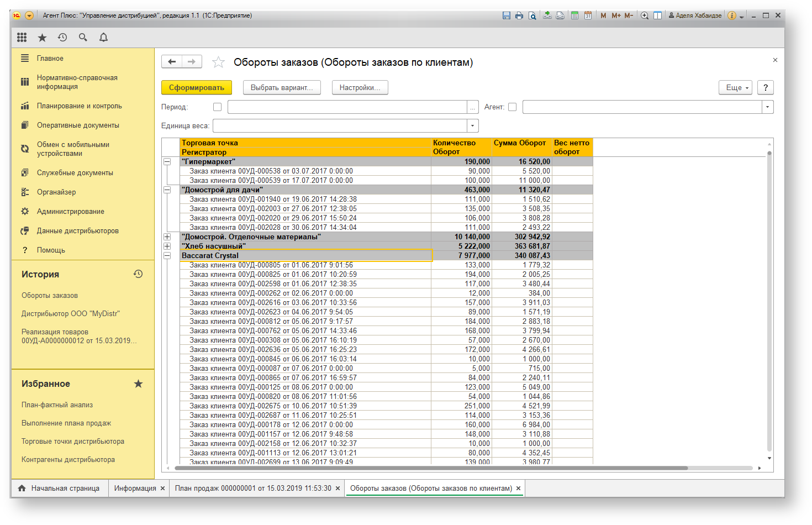
Task: Switch to Начальная страница tab
Action: click(59, 488)
